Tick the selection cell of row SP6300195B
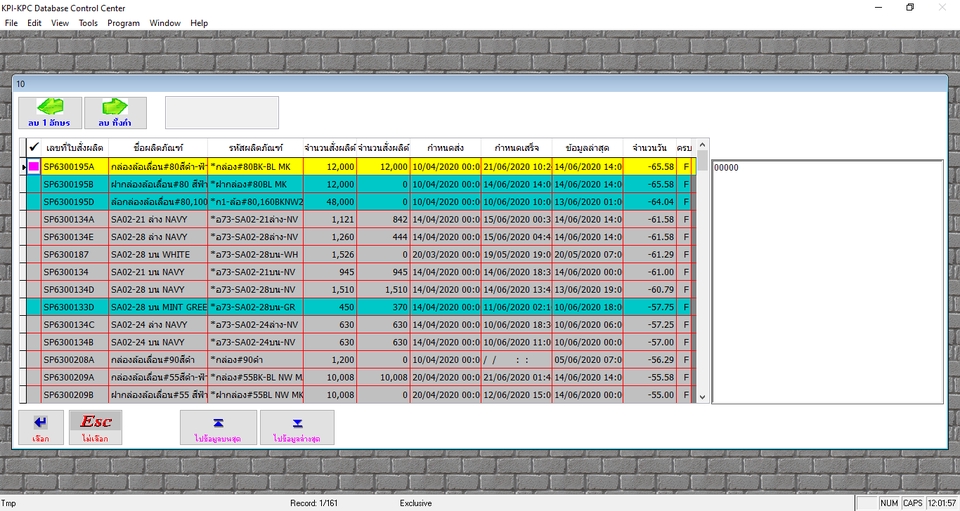Image resolution: width=960 pixels, height=511 pixels. pyautogui.click(x=34, y=184)
